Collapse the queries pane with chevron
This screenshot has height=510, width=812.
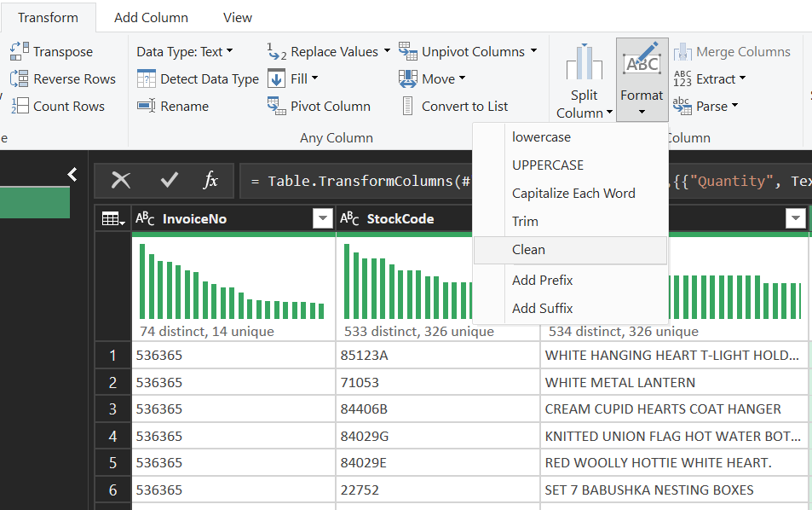coord(72,175)
